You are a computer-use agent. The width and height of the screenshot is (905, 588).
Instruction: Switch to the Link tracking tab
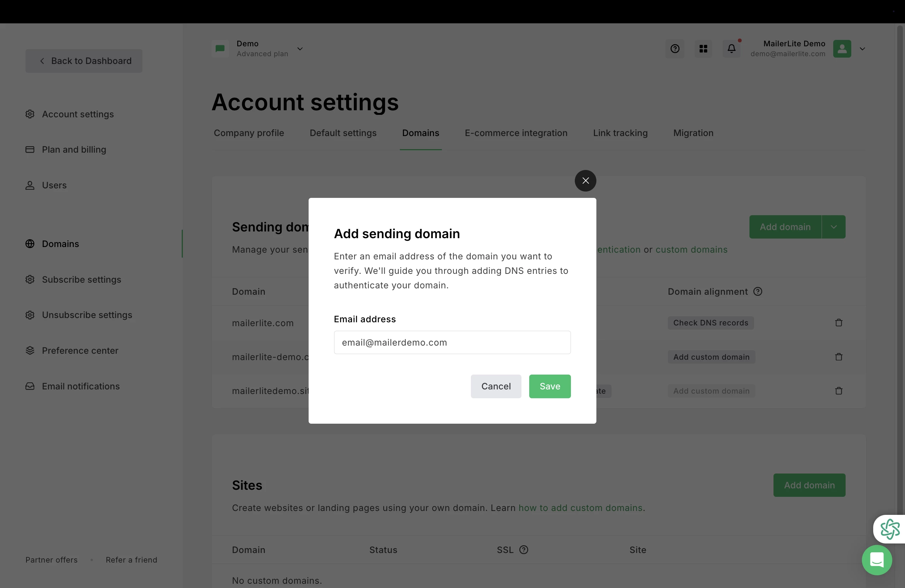click(620, 133)
